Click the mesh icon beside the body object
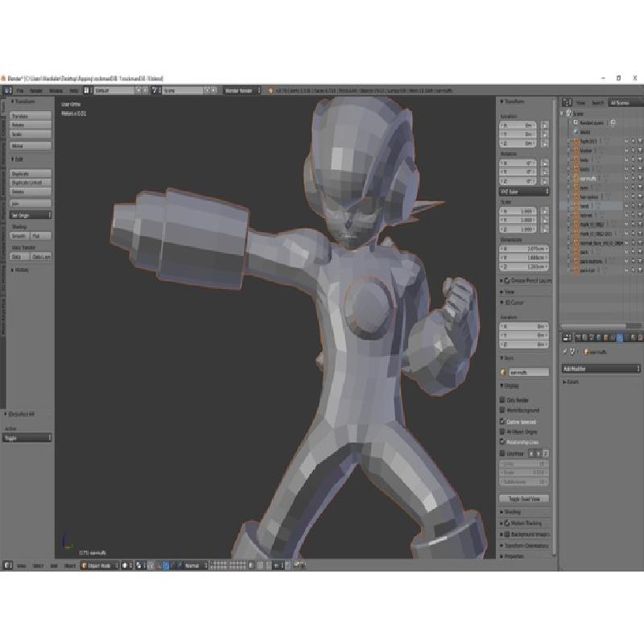 pos(575,159)
